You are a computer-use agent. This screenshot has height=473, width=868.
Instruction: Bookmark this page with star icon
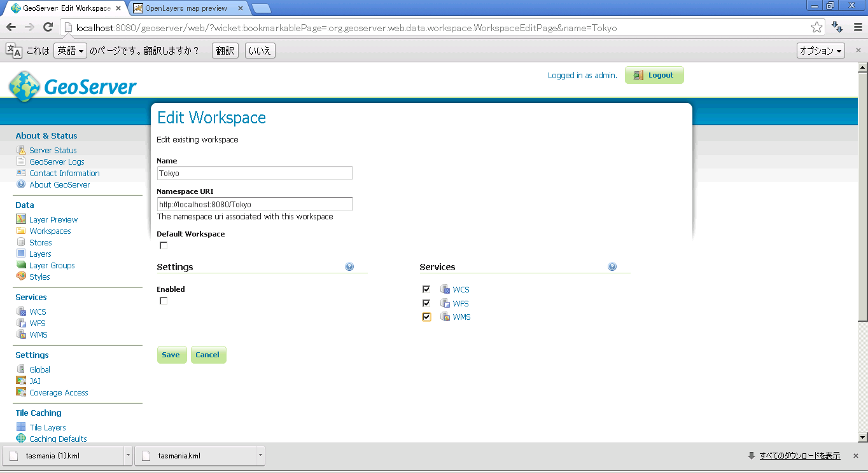(816, 27)
